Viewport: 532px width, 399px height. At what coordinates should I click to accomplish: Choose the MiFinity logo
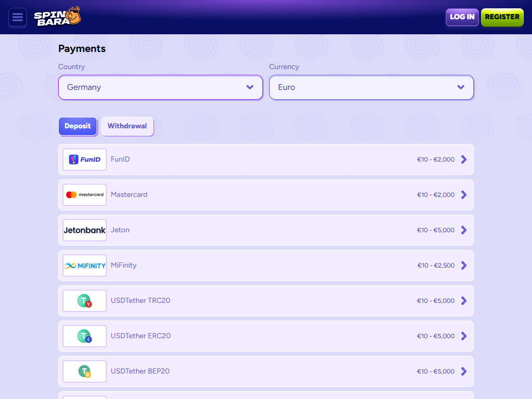pos(85,265)
